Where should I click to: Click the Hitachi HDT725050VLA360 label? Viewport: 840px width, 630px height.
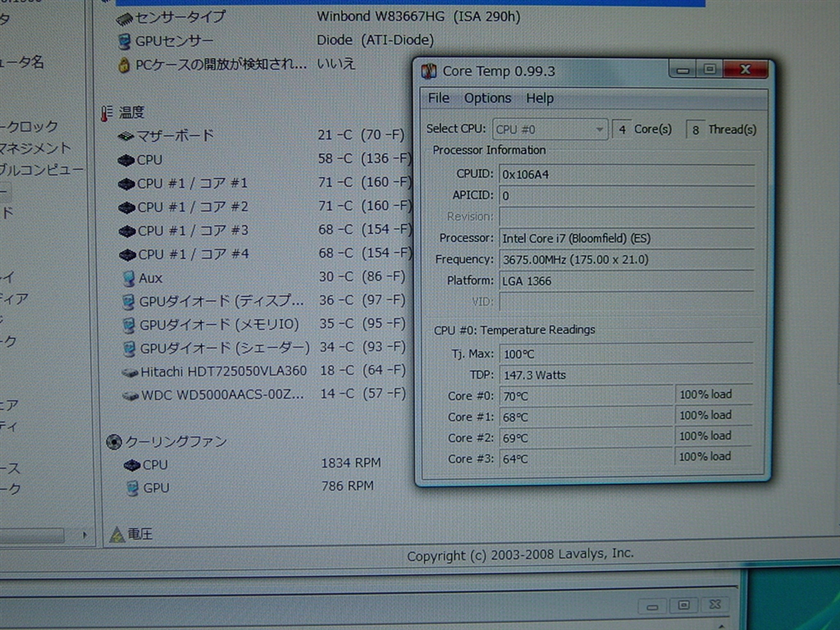tap(223, 372)
